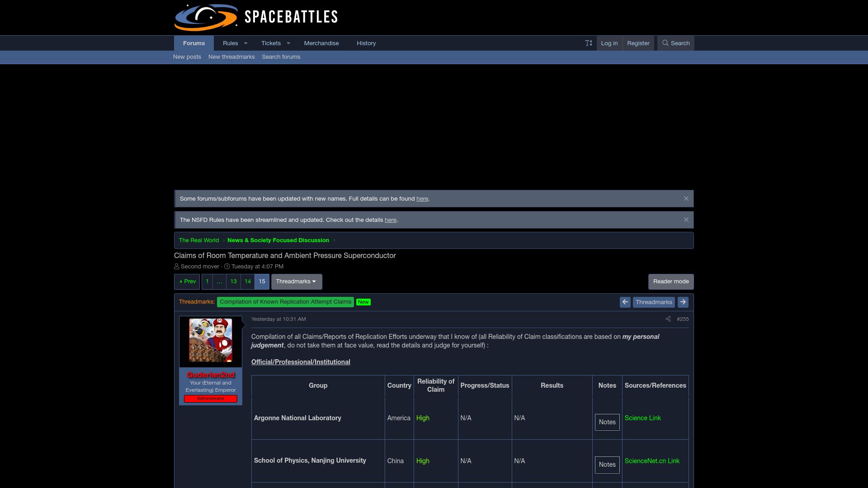
Task: Select current page 15
Action: pyautogui.click(x=262, y=282)
